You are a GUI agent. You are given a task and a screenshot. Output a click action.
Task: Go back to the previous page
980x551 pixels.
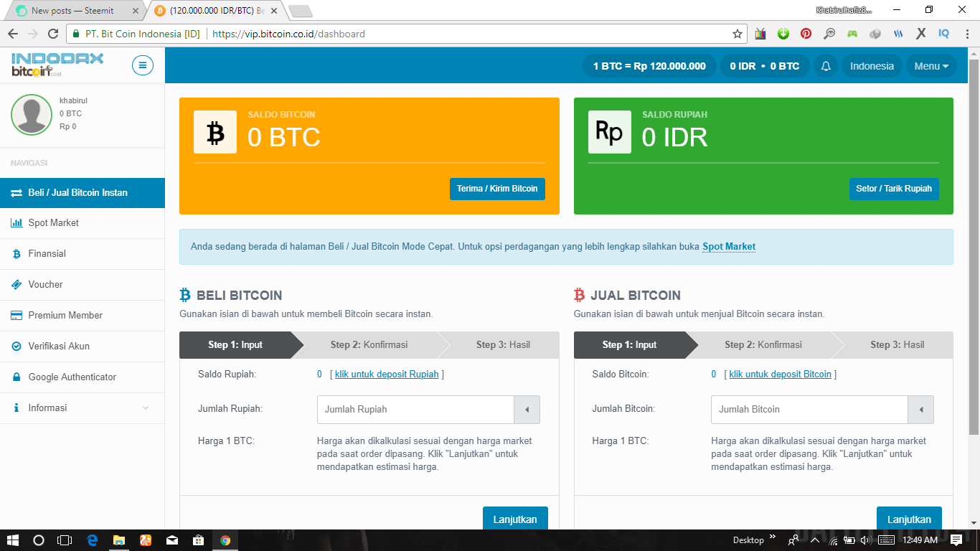pos(13,34)
